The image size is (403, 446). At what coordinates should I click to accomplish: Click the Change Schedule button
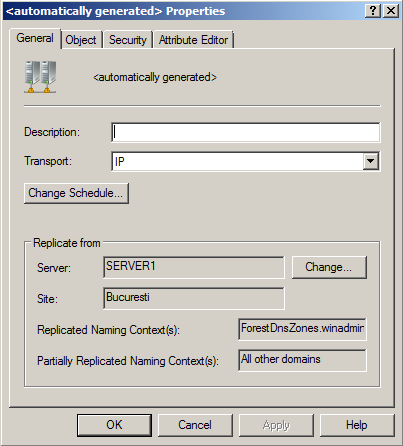76,193
